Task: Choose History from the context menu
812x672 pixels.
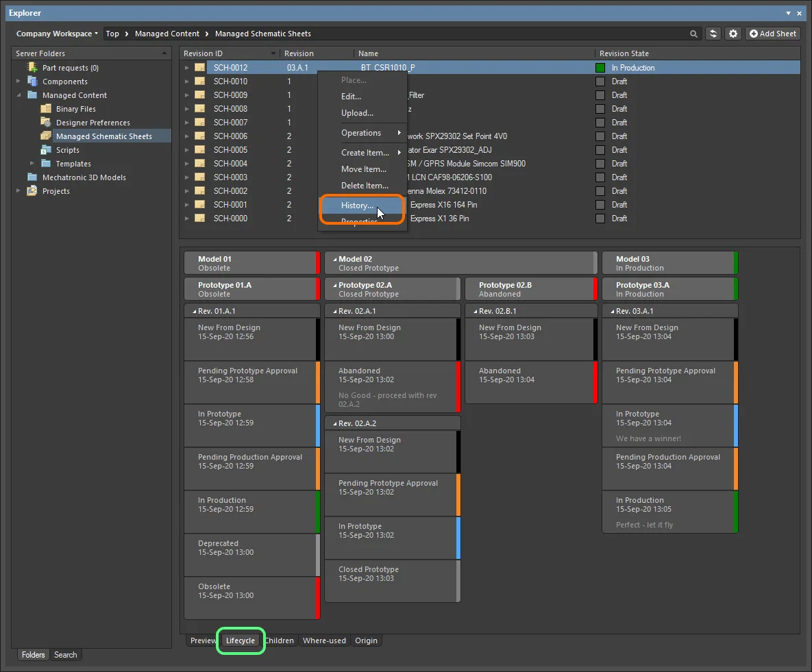Action: pos(358,206)
